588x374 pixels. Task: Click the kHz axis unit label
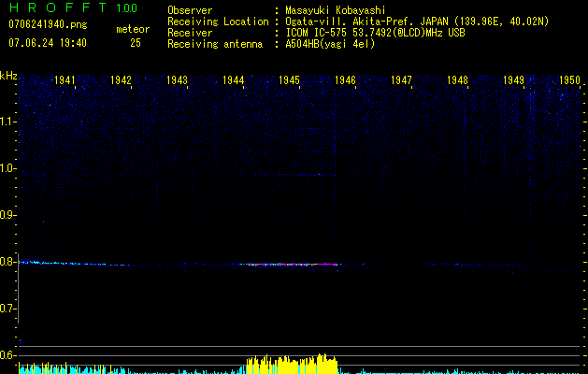click(x=8, y=76)
